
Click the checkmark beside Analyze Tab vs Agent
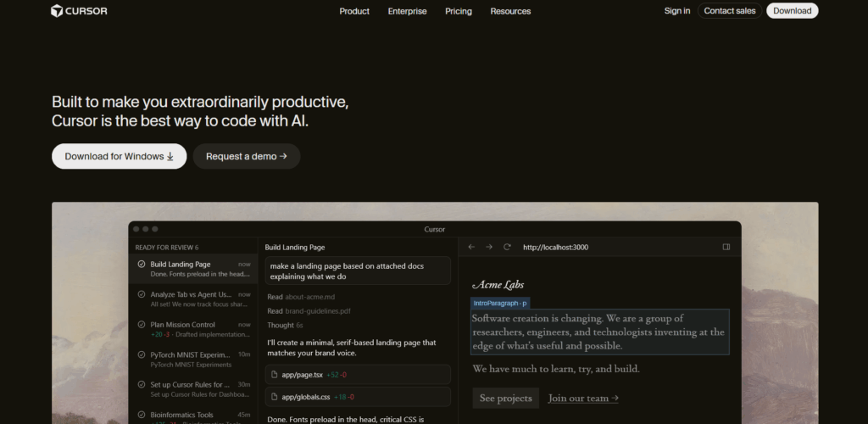[142, 294]
